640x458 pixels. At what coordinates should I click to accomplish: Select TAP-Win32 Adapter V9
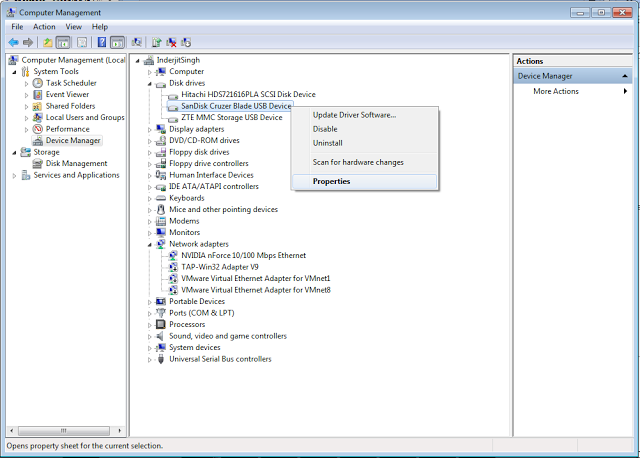[220, 267]
